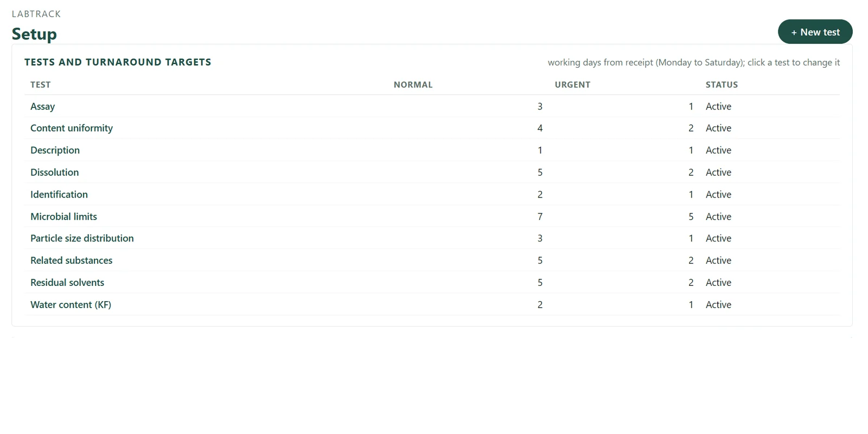Click the normal target for Water content (KF)
This screenshot has height=434, width=868.
coord(540,305)
